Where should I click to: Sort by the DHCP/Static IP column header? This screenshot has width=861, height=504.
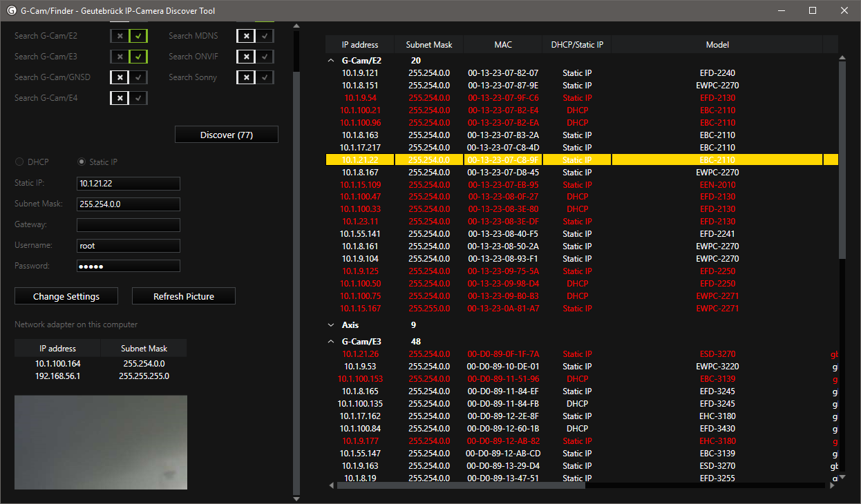click(577, 45)
